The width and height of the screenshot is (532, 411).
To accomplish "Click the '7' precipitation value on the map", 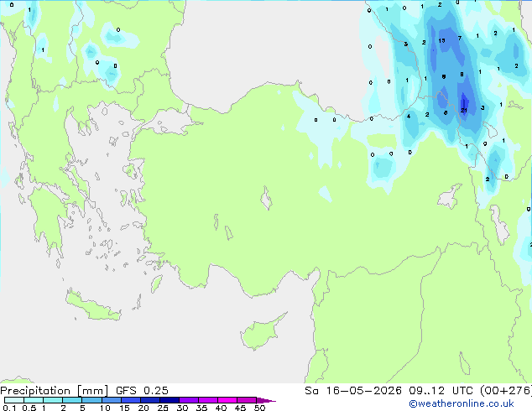I will click(460, 39).
